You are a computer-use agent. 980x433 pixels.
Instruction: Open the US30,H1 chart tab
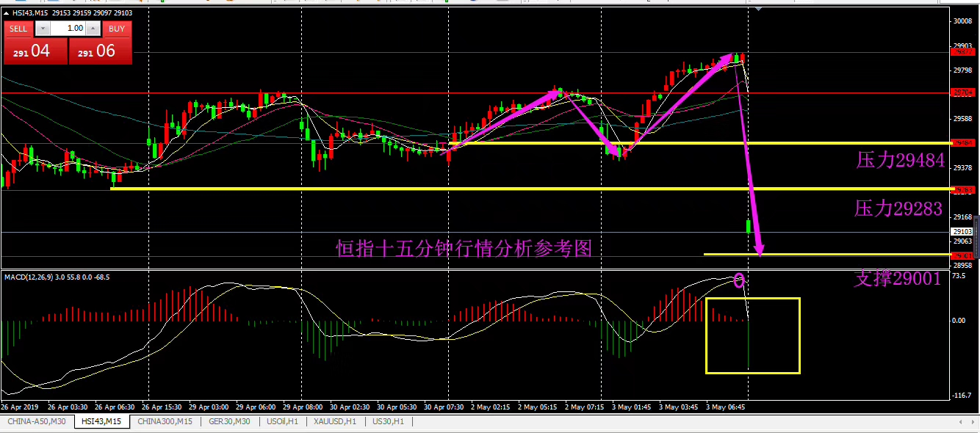[x=387, y=422]
